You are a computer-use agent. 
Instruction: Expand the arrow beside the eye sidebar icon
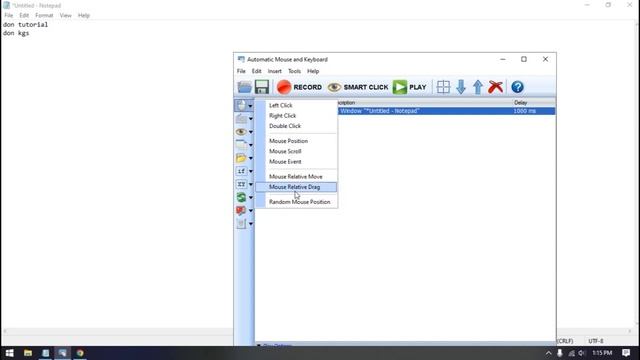pos(251,132)
